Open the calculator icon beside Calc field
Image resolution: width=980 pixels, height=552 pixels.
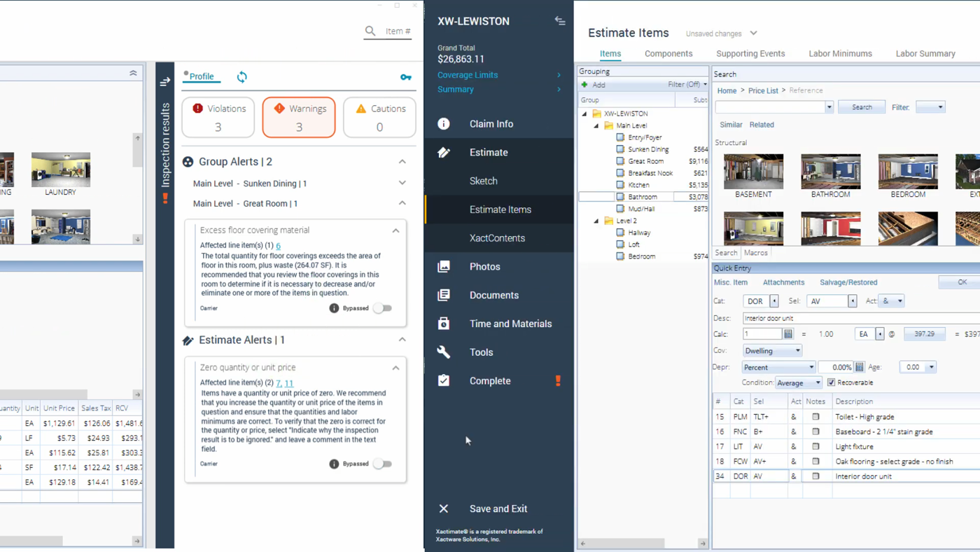(x=788, y=334)
